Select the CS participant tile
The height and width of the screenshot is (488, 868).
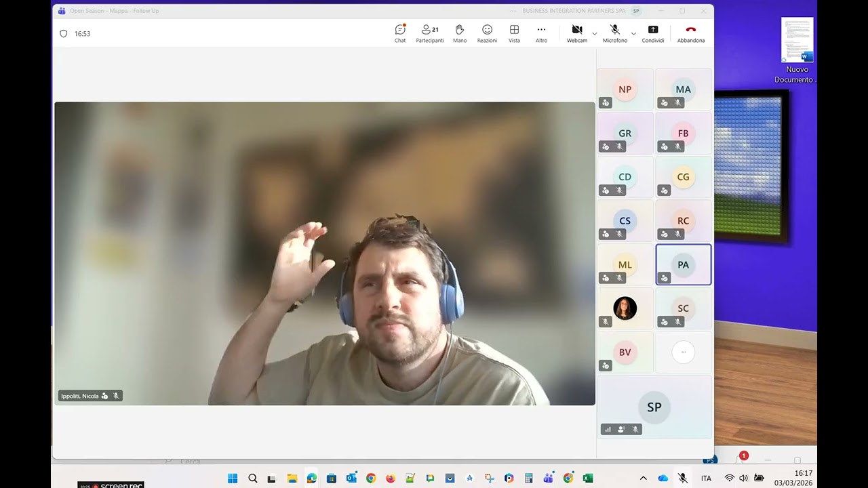pyautogui.click(x=625, y=220)
